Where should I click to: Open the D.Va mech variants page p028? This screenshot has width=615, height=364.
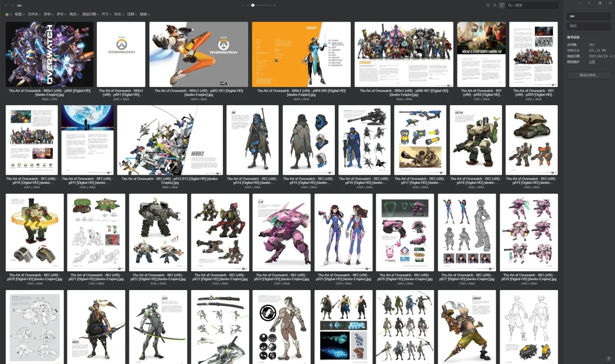pos(529,232)
